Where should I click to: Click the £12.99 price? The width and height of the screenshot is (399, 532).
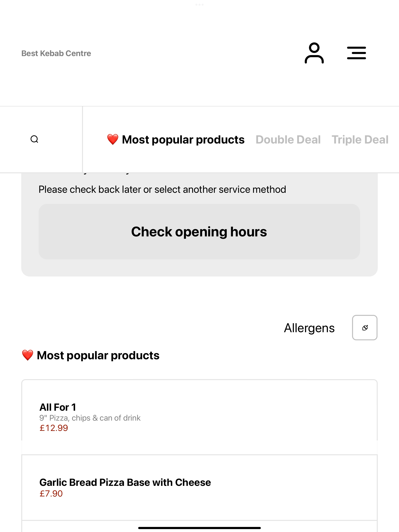tap(54, 428)
